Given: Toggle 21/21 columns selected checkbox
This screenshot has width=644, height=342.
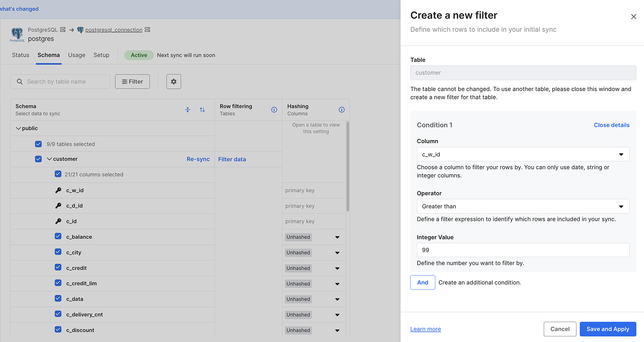Looking at the screenshot, I should (58, 174).
